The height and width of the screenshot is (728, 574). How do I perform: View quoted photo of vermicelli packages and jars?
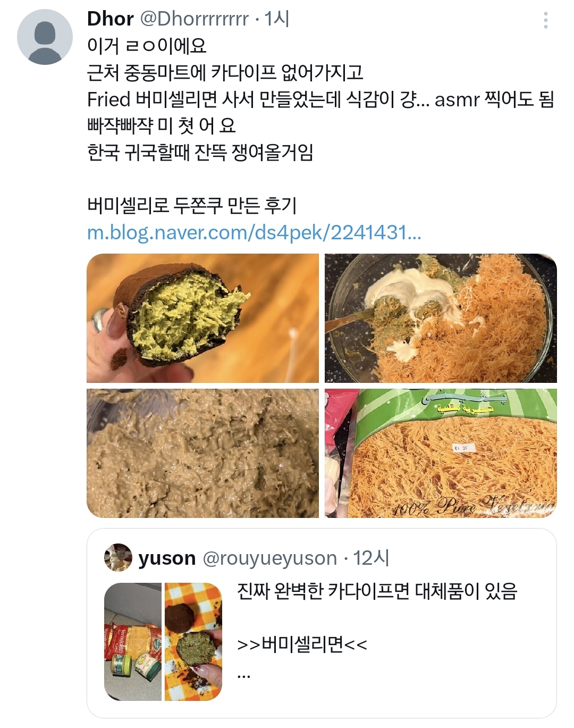[x=133, y=641]
